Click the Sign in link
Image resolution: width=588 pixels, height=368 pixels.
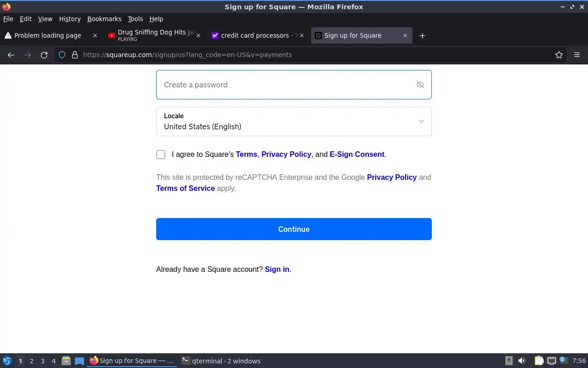pyautogui.click(x=277, y=270)
